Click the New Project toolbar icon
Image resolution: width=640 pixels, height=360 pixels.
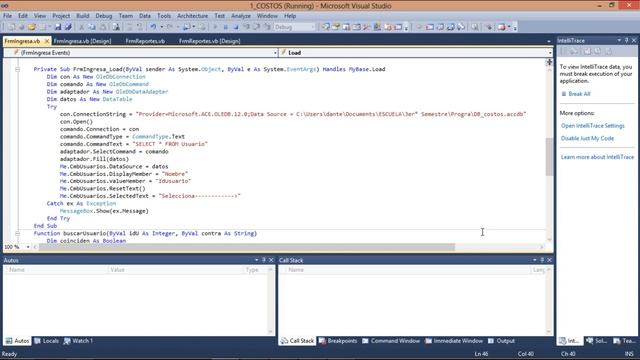coord(11,27)
